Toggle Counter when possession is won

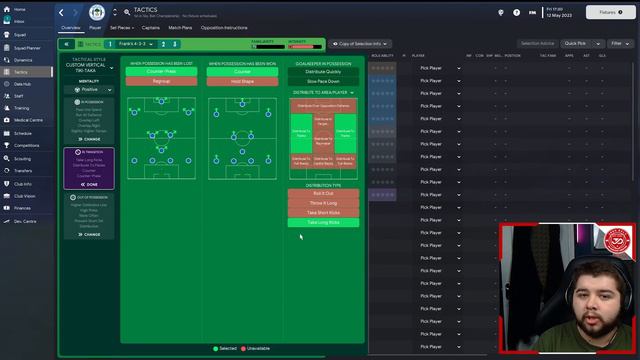tap(242, 71)
